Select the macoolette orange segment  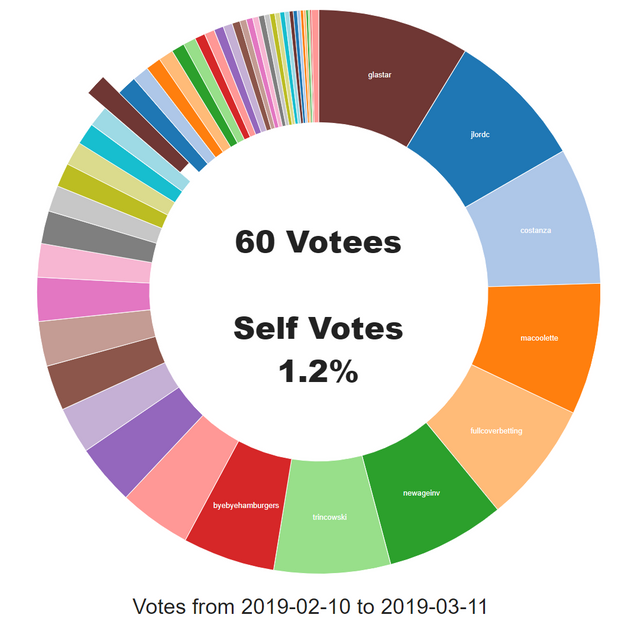(539, 338)
